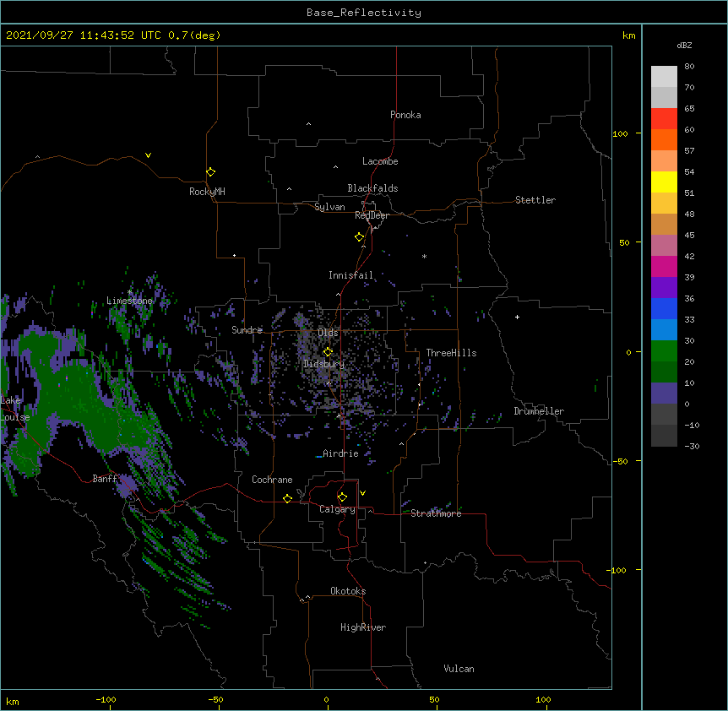This screenshot has height=711, width=728.
Task: Click the Calgary city label
Action: pyautogui.click(x=337, y=509)
